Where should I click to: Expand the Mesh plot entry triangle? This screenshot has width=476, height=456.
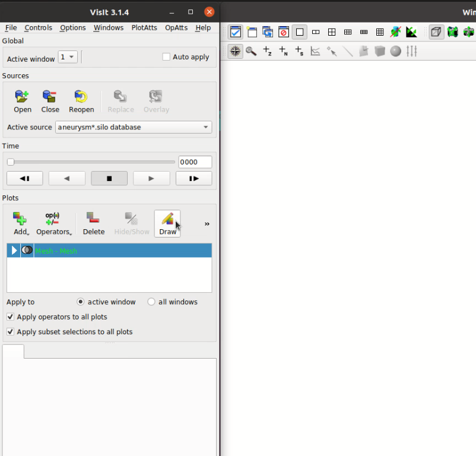click(14, 251)
